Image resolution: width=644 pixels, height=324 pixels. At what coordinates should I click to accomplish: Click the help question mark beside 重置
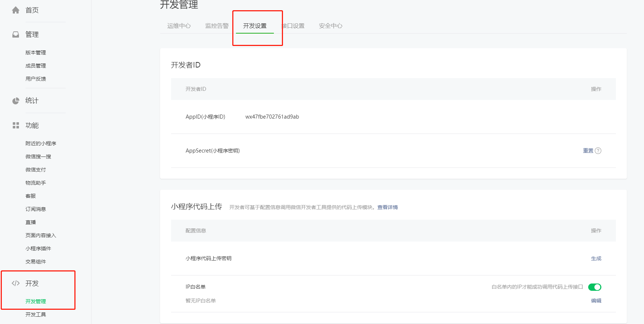(598, 151)
